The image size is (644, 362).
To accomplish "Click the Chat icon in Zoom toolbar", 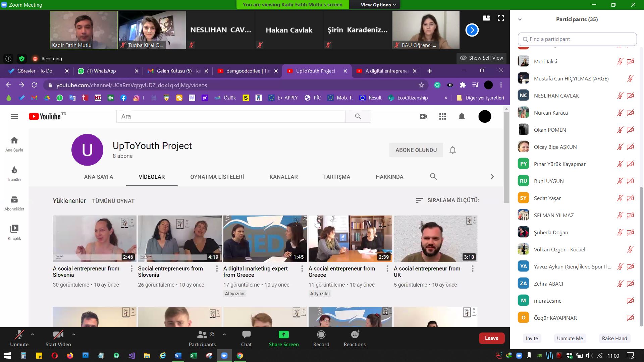I will 247,338.
